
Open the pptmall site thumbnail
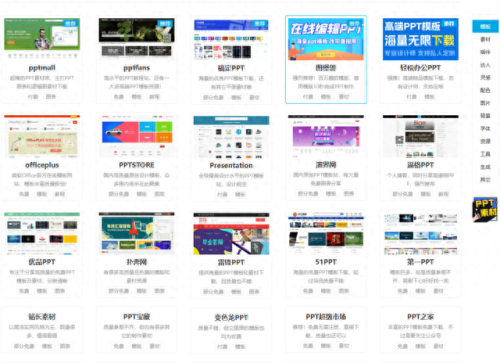[x=42, y=38]
